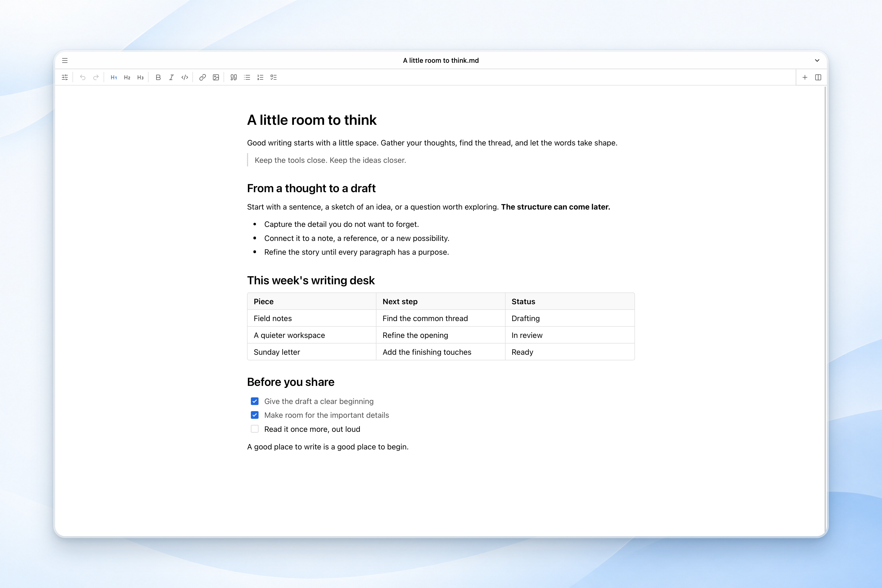Uncheck "Give the draft a clear beginning"

[x=255, y=401]
